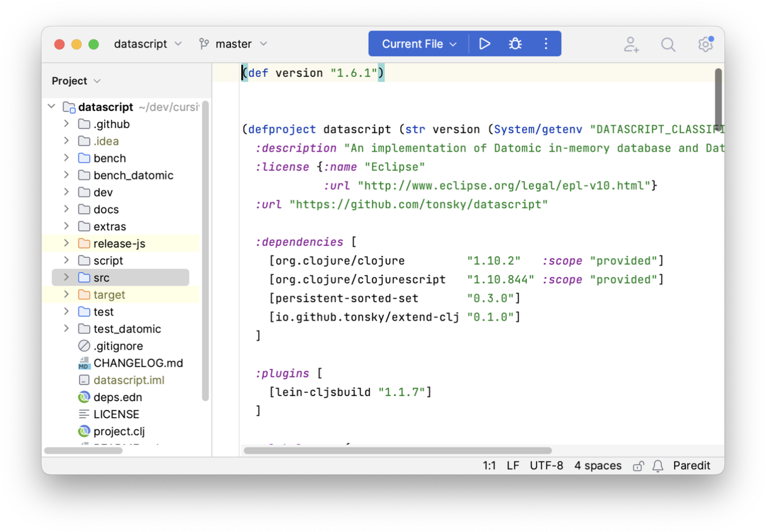Screen dimensions: 766x532
Task: Select the extras folder row
Action: pos(121,226)
